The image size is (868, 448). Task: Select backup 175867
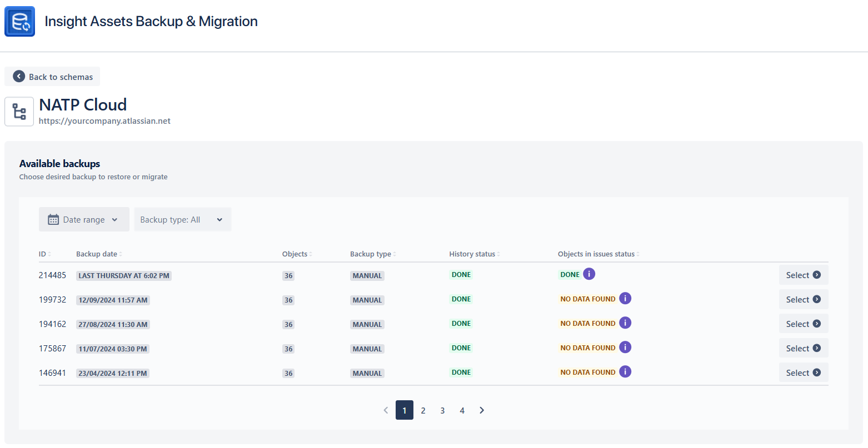pyautogui.click(x=804, y=348)
